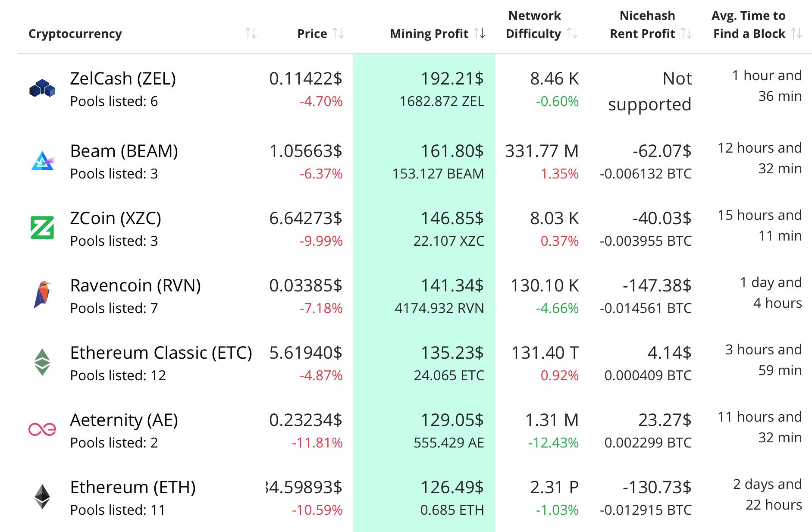Open the Ethereum Classic (ETC) link
This screenshot has width=812, height=532.
(161, 353)
